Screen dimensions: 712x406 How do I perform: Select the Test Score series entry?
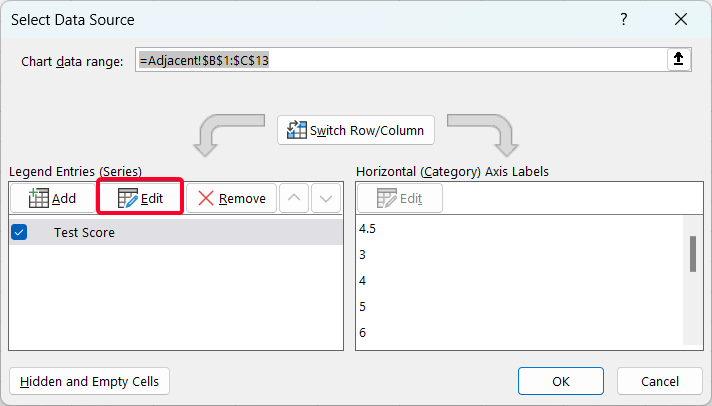coord(85,232)
